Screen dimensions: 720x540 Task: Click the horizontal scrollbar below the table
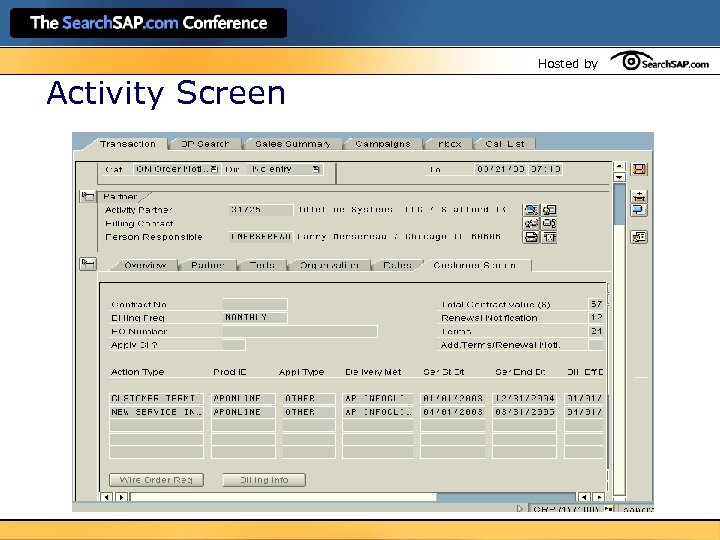click(350, 496)
